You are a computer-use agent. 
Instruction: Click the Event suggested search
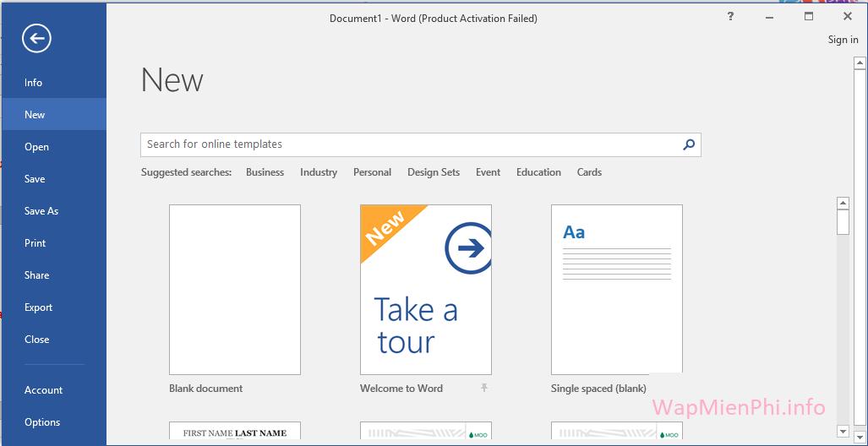[488, 172]
